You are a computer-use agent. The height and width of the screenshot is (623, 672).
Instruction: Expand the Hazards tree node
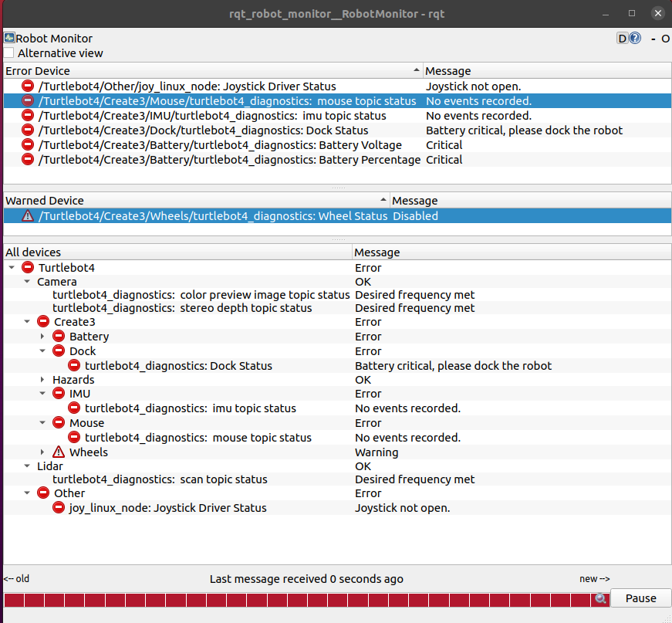tap(42, 380)
